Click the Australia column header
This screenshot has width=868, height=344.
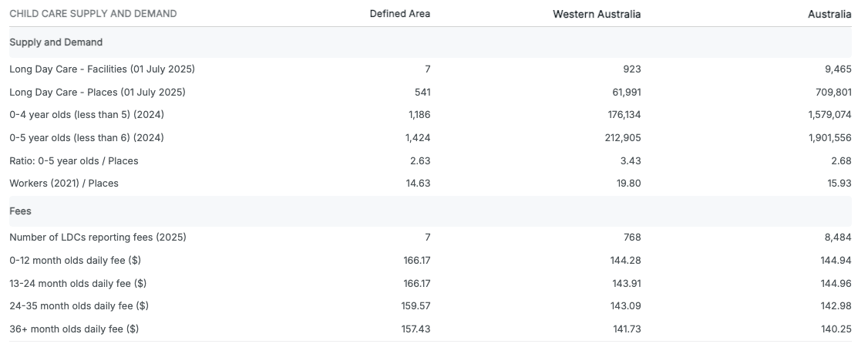(x=831, y=14)
